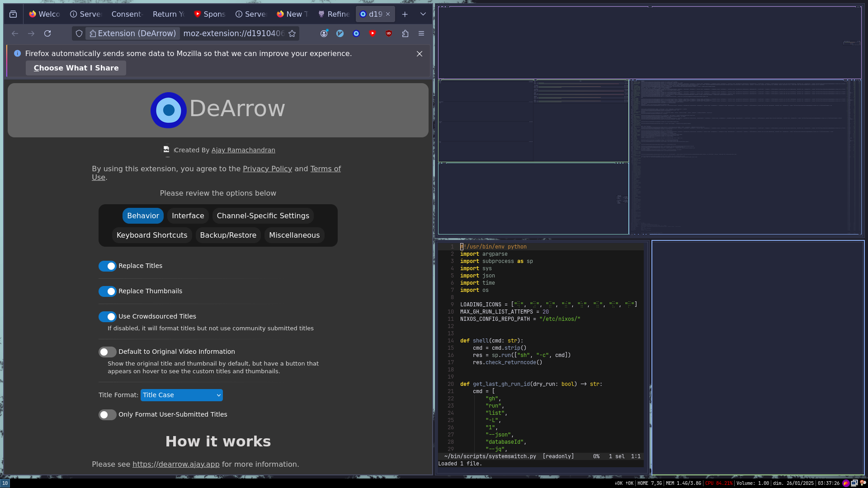Screen dimensions: 868x488
Task: Open the Title Format dropdown
Action: (182, 395)
